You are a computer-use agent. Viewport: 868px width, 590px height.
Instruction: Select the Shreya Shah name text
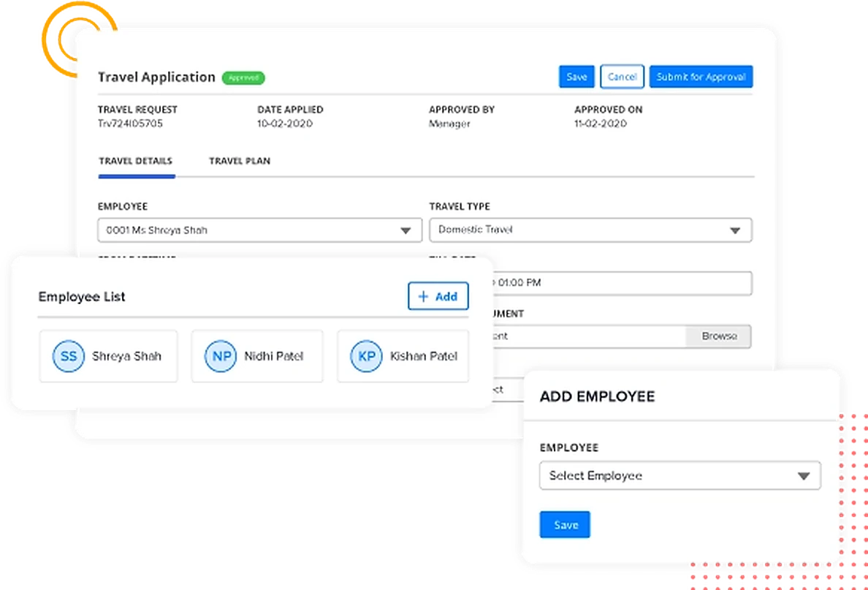(127, 356)
